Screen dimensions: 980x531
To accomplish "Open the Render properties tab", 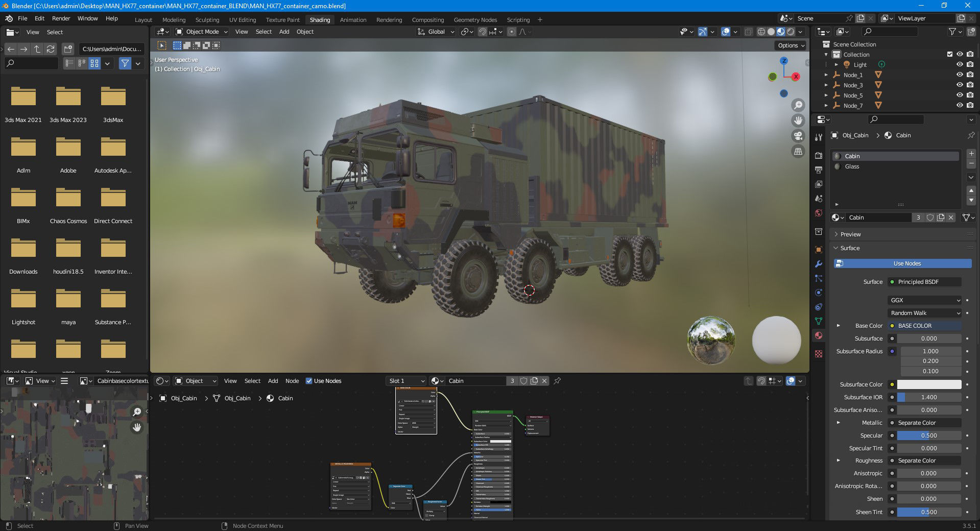I will click(819, 155).
